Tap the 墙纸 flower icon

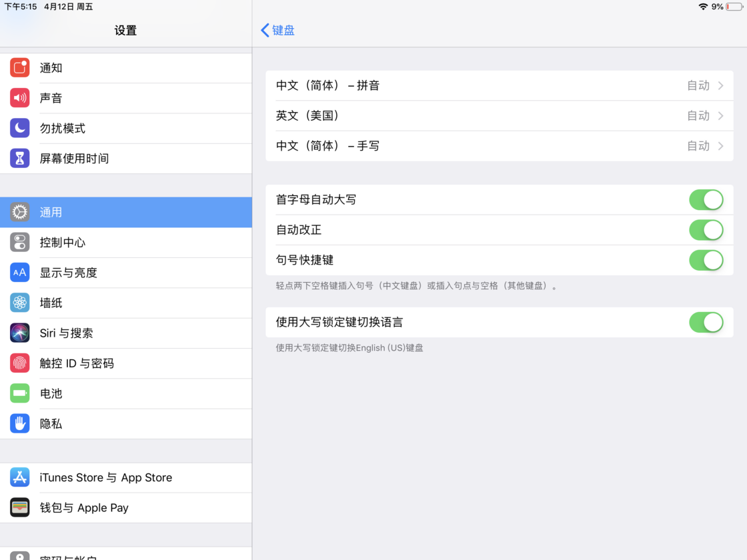19,303
